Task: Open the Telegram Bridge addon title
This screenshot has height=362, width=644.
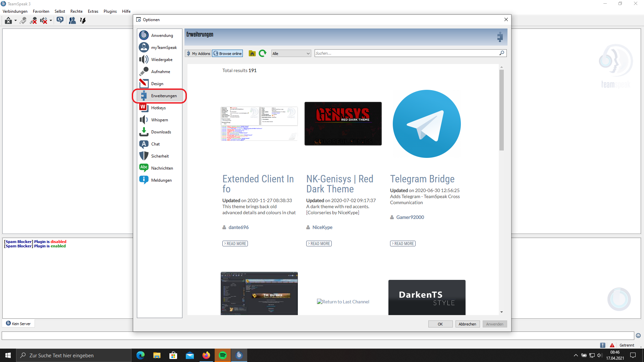Action: [x=422, y=179]
